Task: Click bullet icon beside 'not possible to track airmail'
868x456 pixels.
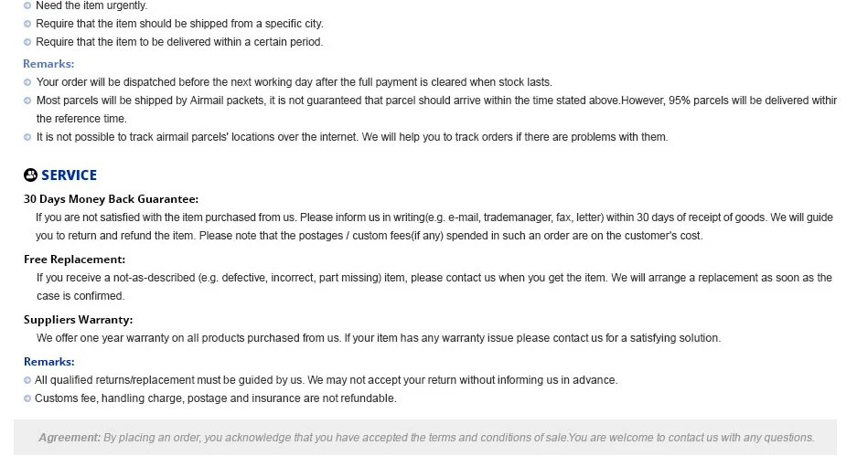Action: coord(27,137)
